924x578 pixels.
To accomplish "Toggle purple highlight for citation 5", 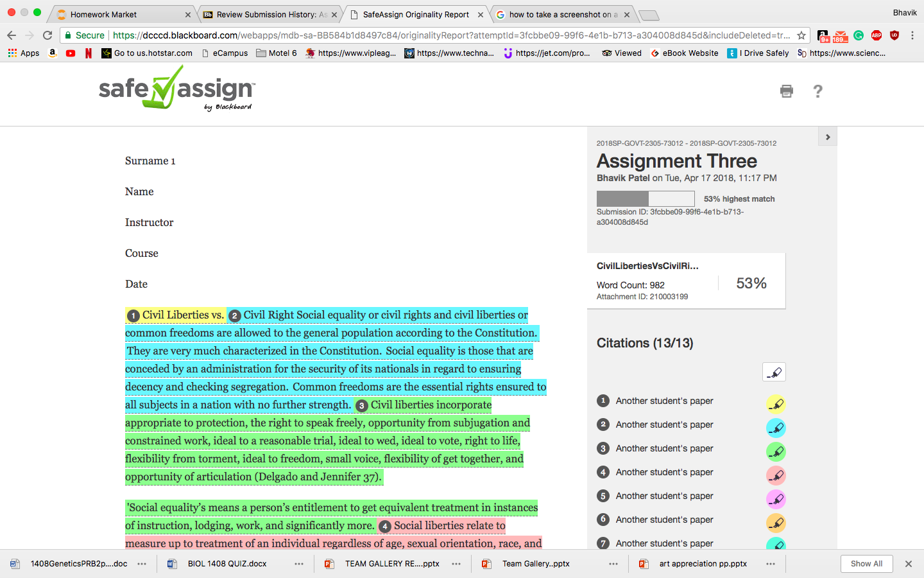I will [776, 499].
